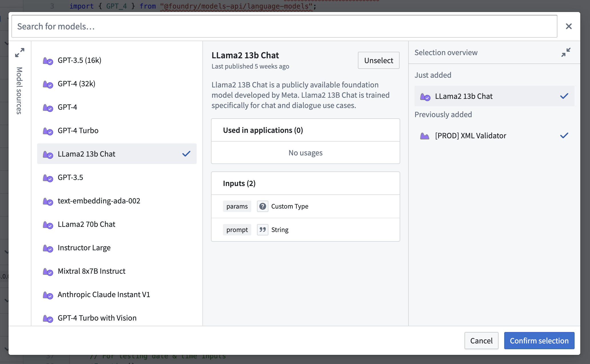Collapse the Selection overview panel icon
Screen dimensions: 590x364
pyautogui.click(x=566, y=52)
